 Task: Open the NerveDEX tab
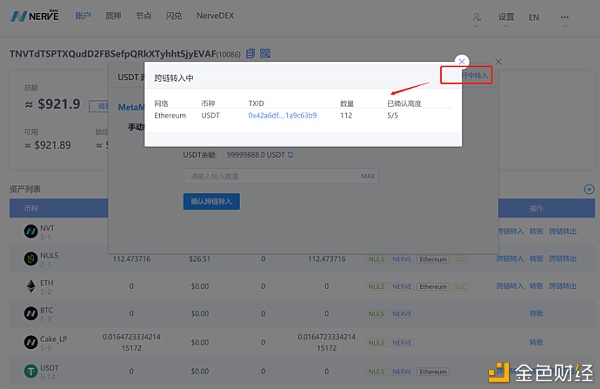[x=215, y=16]
